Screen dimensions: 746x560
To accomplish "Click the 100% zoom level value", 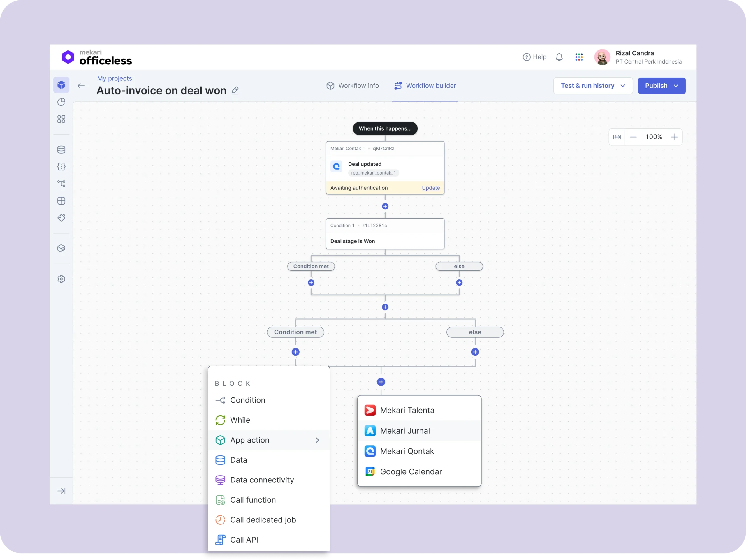I will pyautogui.click(x=654, y=137).
